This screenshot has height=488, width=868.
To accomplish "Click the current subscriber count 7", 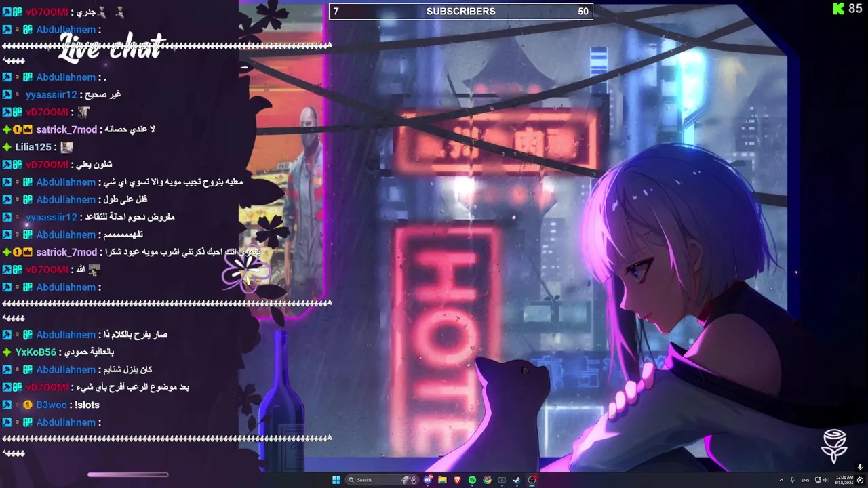I will pyautogui.click(x=336, y=12).
